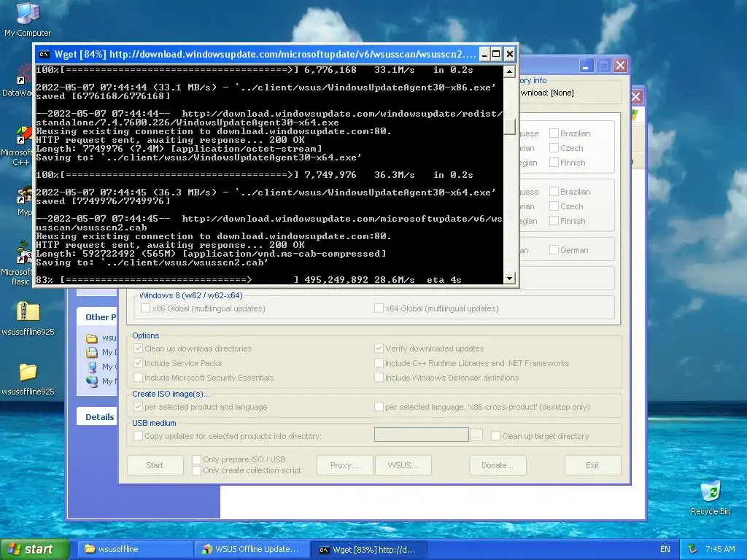Maximize the Wget console window
Viewport: 747px width, 560px height.
point(496,54)
